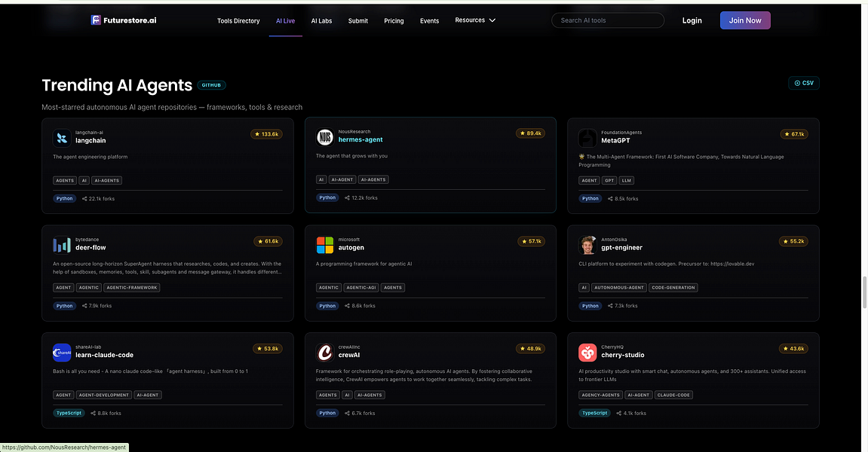Click the crewAI logo icon
868x452 pixels.
(325, 352)
